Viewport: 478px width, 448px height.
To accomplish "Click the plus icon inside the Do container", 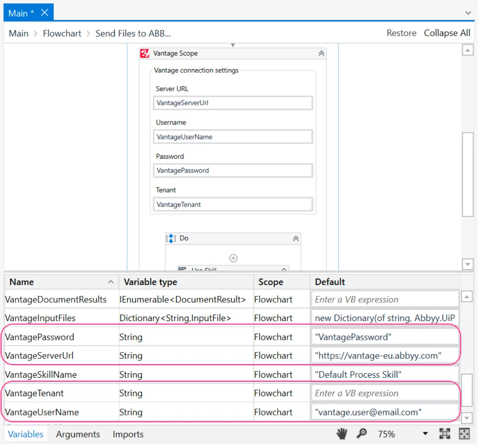I will click(233, 258).
